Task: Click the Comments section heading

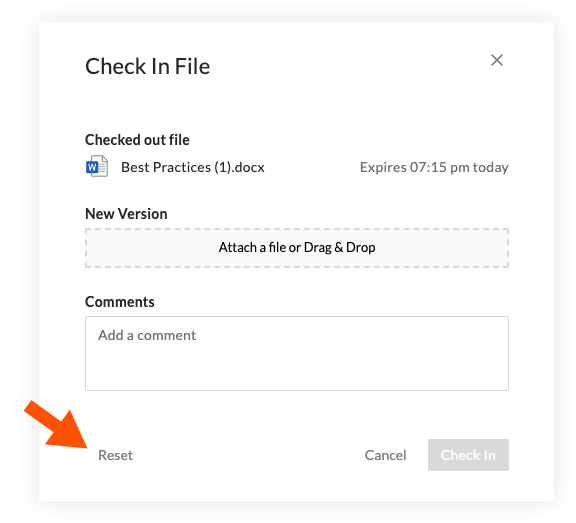Action: (120, 302)
